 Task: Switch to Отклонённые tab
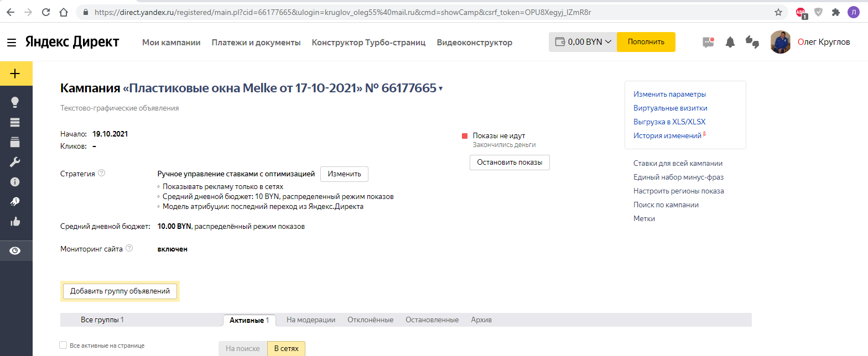[371, 320]
